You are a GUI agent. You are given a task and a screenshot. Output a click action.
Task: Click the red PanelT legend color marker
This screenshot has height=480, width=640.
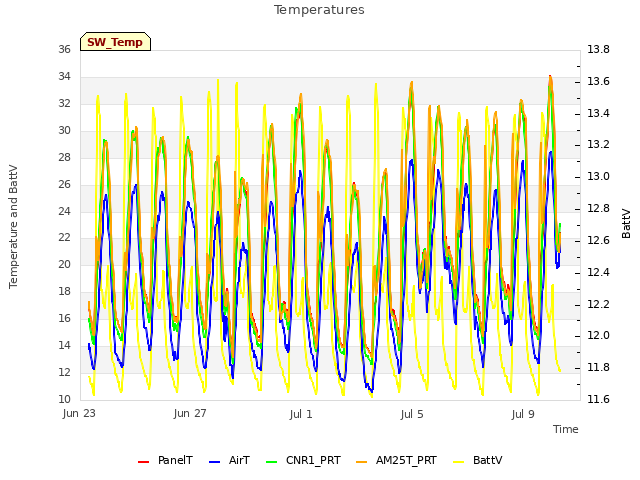click(143, 462)
